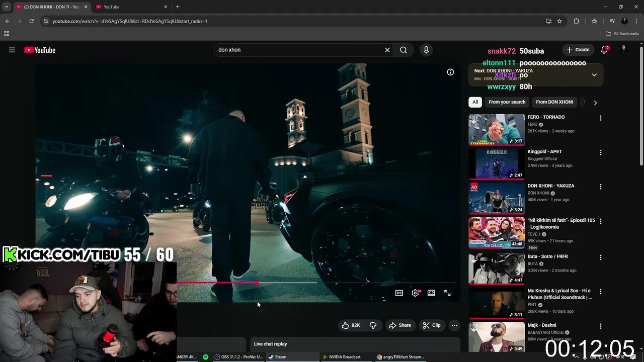
Task: Open the browser extensions puzzle icon
Action: (577, 21)
